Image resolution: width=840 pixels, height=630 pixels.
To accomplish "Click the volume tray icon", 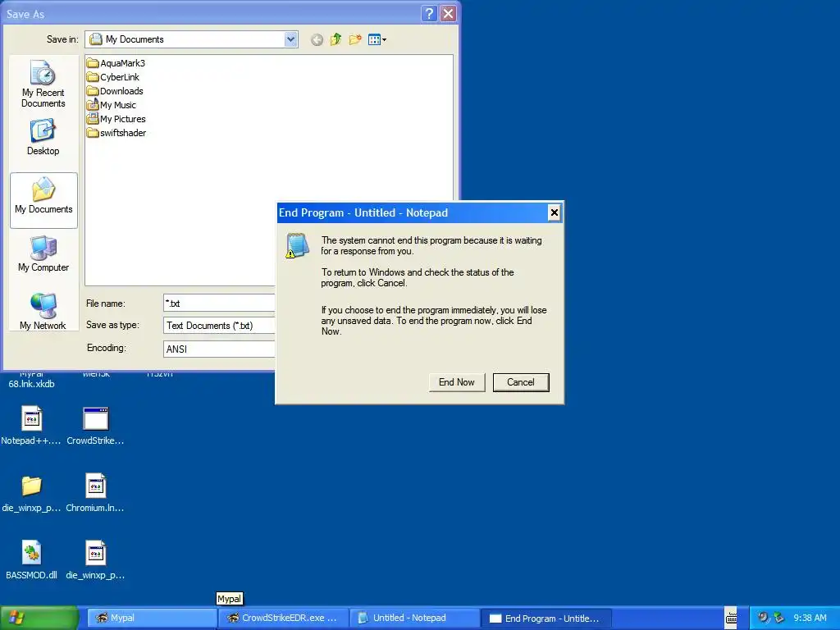I will pos(763,618).
